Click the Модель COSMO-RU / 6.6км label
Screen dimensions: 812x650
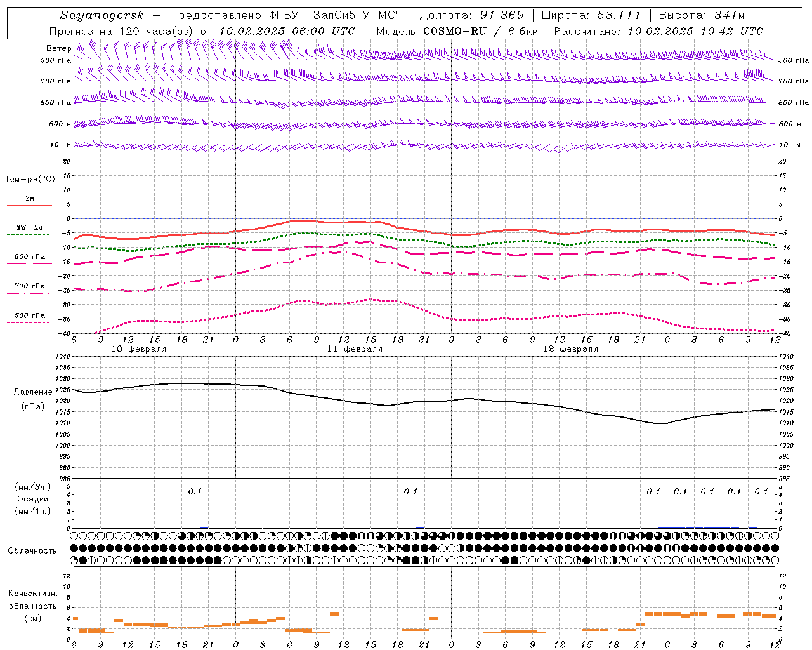click(x=457, y=31)
